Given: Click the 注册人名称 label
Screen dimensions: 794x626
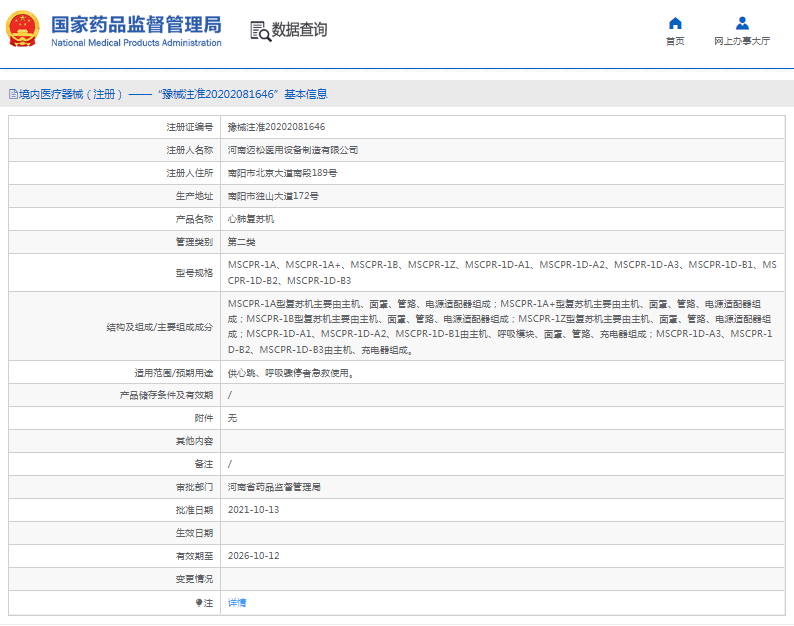Looking at the screenshot, I should [190, 150].
